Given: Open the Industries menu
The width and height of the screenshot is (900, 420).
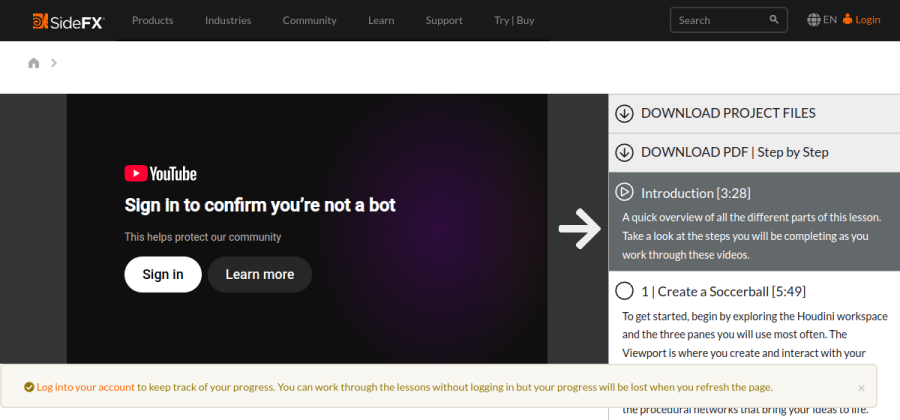Looking at the screenshot, I should 228,21.
